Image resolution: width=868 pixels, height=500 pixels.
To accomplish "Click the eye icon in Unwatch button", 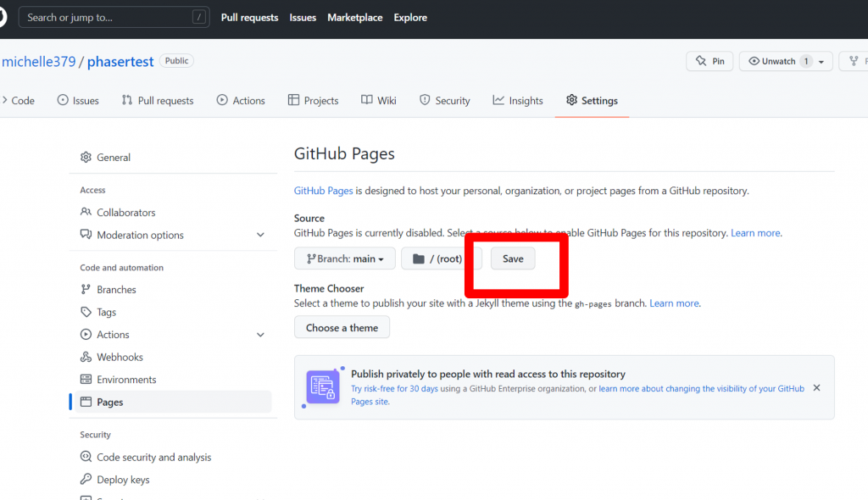I will click(x=754, y=61).
